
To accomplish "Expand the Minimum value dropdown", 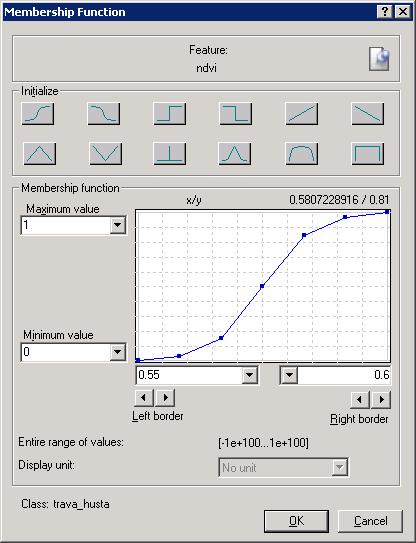I will point(118,352).
